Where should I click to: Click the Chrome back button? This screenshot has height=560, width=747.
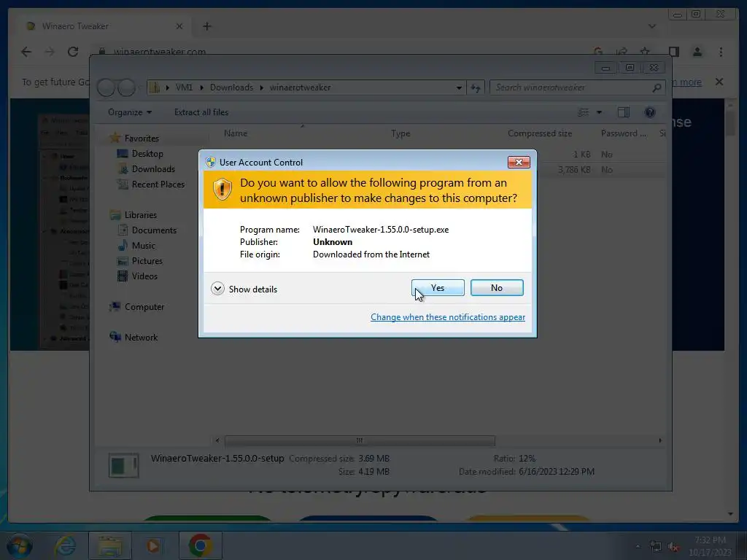tap(26, 52)
